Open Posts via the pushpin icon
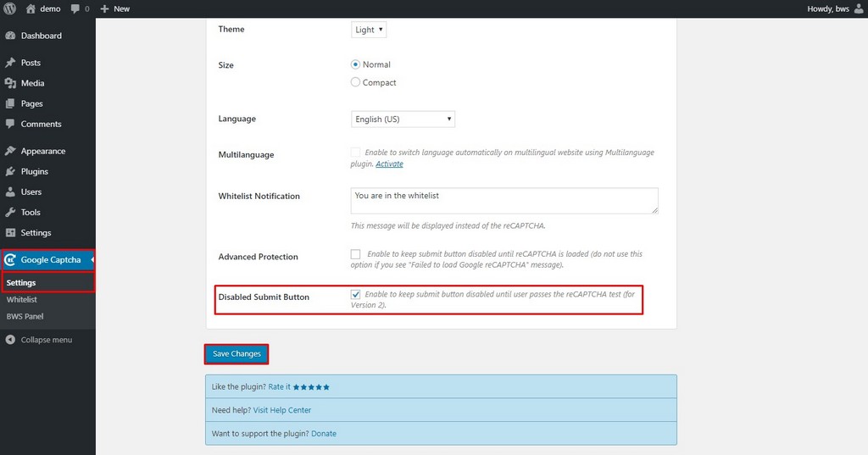This screenshot has width=868, height=455. pyautogui.click(x=10, y=63)
